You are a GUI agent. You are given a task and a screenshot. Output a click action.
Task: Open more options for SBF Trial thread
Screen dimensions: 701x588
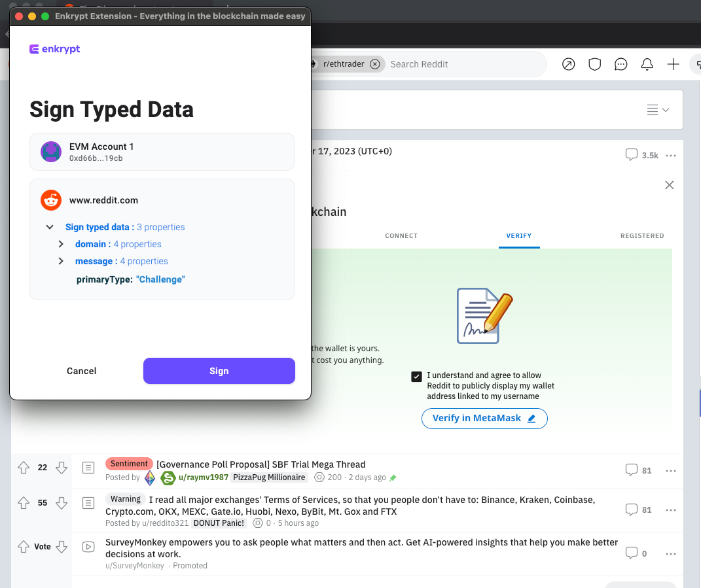671,471
